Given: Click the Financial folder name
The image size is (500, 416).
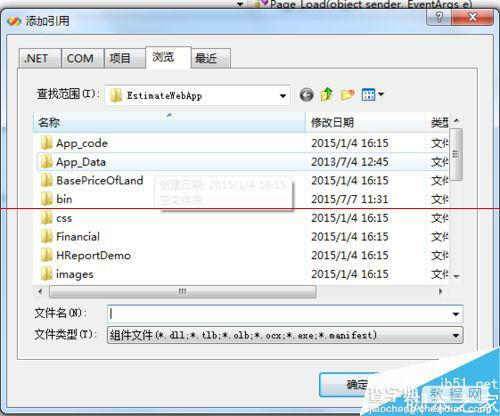Looking at the screenshot, I should (78, 236).
